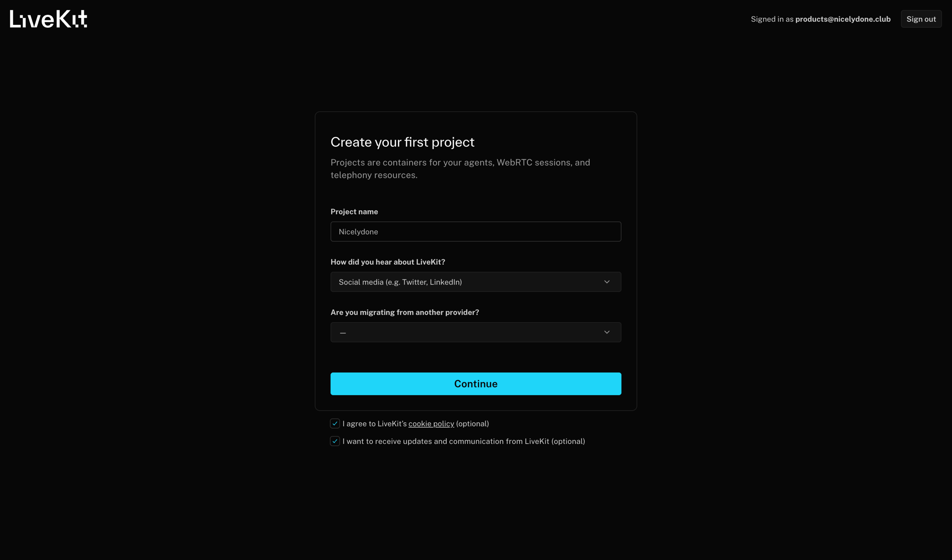Open LiveKit's cookie policy link
952x560 pixels.
tap(431, 423)
